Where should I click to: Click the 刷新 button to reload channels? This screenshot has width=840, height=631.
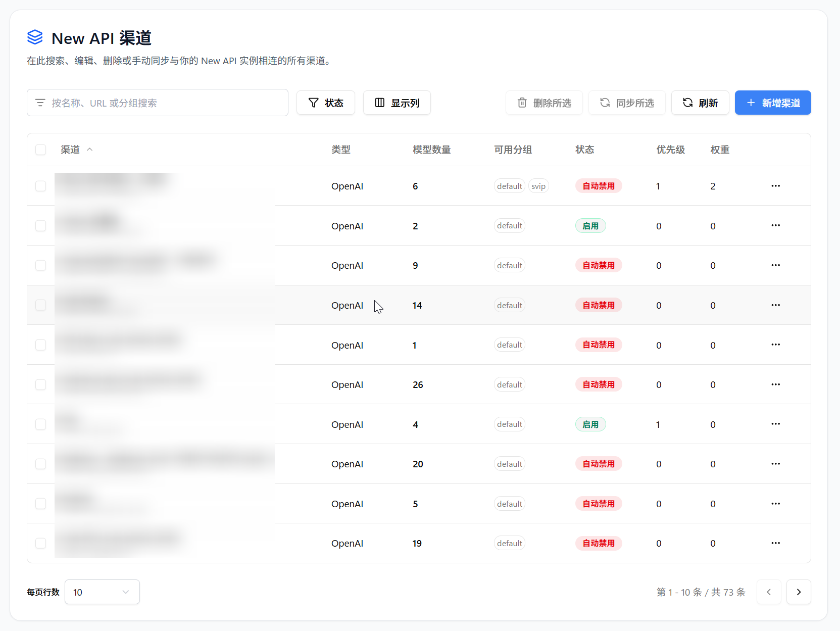[700, 103]
